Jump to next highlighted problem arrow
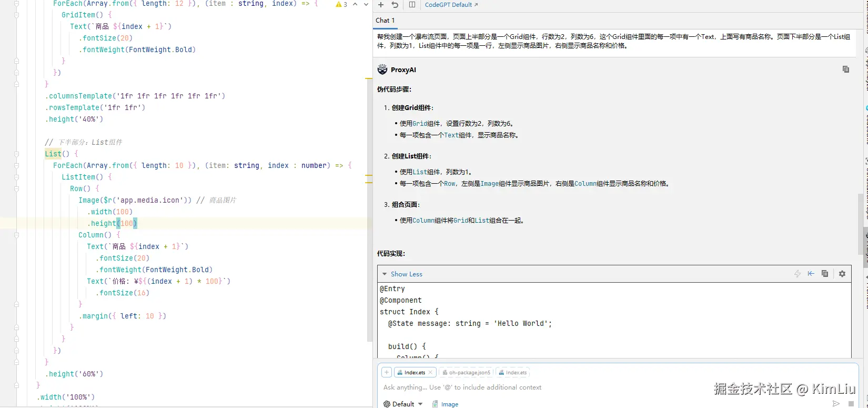 pyautogui.click(x=366, y=4)
